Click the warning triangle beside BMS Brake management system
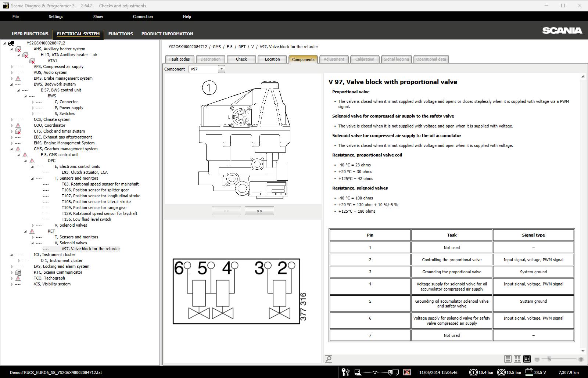 click(18, 78)
